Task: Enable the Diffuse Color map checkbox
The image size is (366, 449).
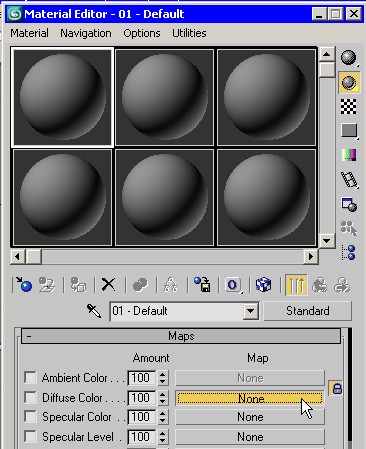Action: pos(30,397)
